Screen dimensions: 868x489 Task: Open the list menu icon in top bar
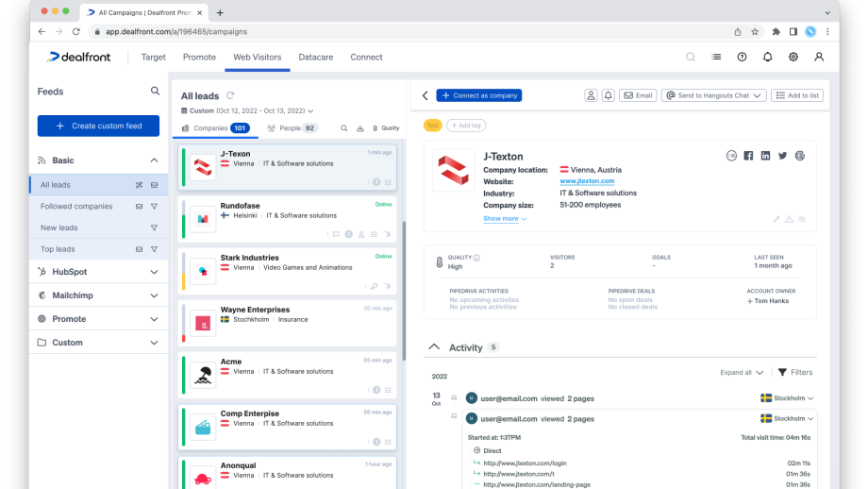[x=716, y=57]
